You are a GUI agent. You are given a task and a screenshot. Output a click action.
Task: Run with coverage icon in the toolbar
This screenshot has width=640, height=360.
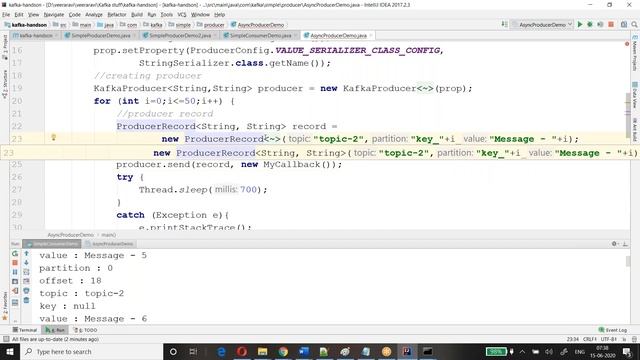[x=600, y=24]
